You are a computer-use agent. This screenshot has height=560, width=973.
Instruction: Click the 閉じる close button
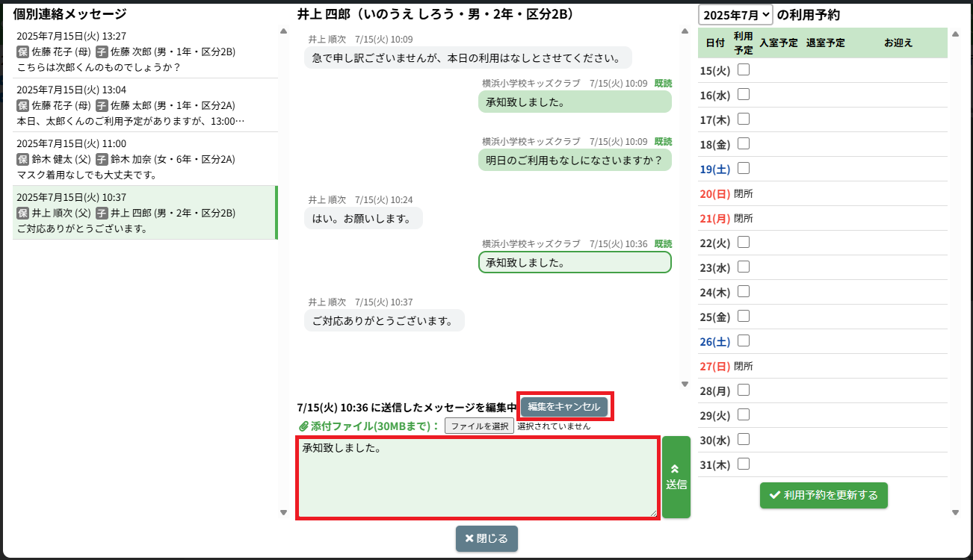pyautogui.click(x=486, y=538)
